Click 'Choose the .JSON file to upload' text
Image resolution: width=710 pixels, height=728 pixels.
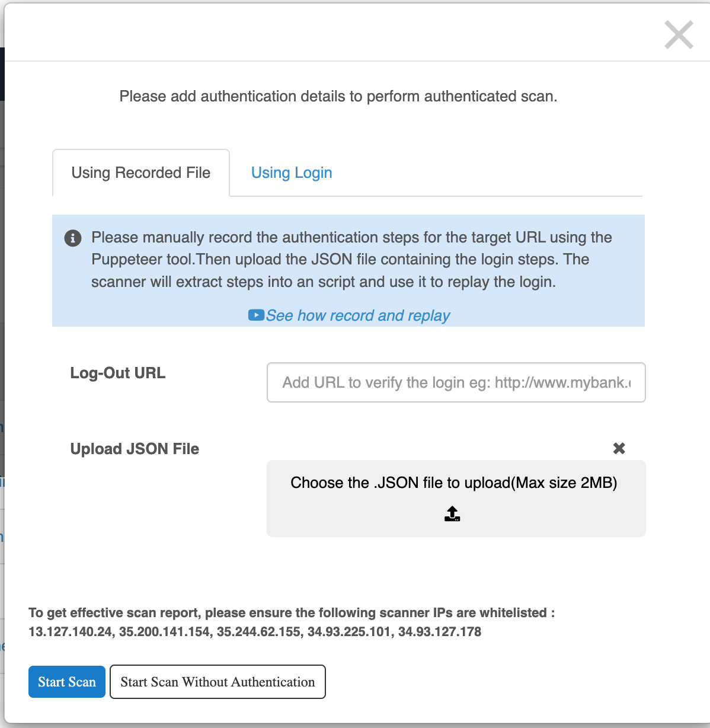[453, 483]
